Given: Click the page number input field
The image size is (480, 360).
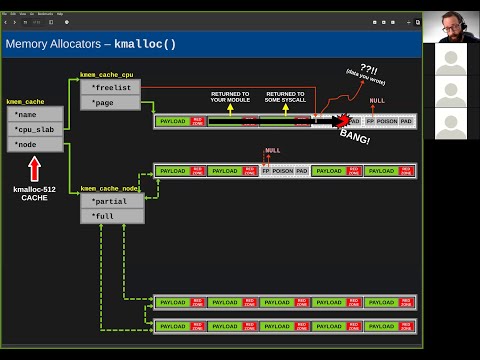Looking at the screenshot, I should pyautogui.click(x=25, y=22).
